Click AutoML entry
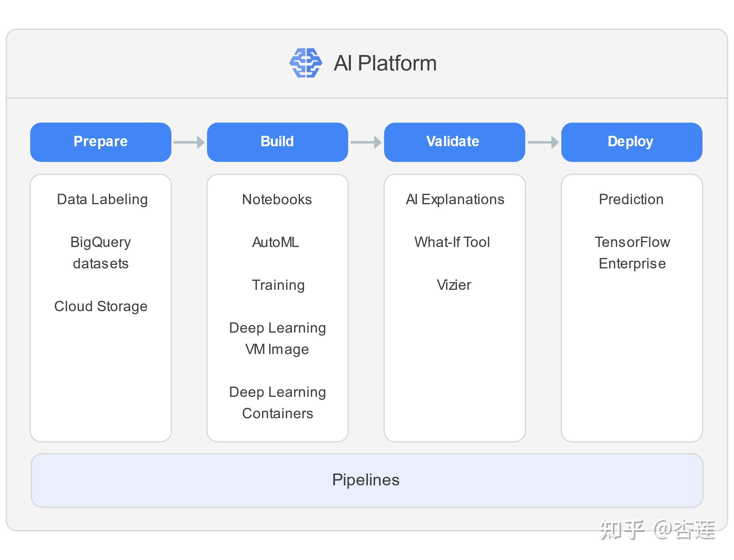 [275, 242]
